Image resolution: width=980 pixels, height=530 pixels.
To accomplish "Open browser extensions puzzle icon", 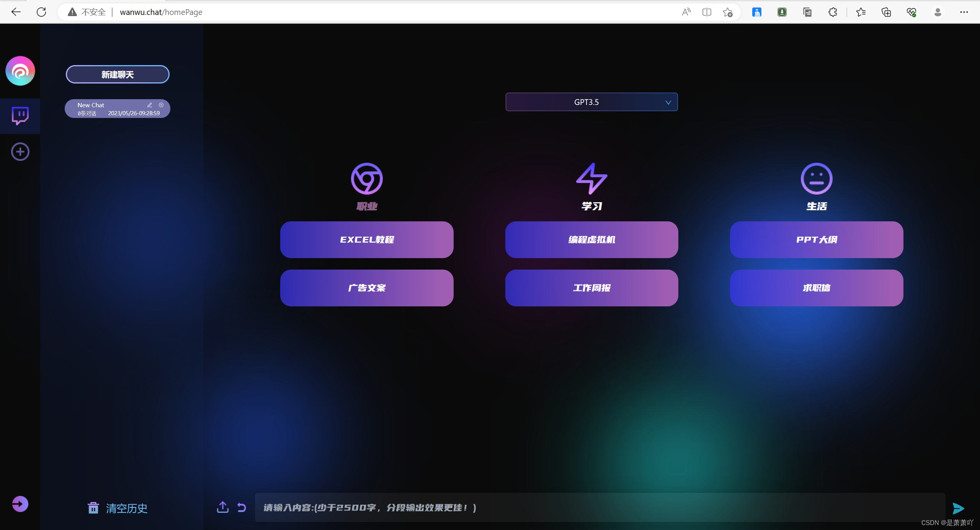I will coord(833,12).
